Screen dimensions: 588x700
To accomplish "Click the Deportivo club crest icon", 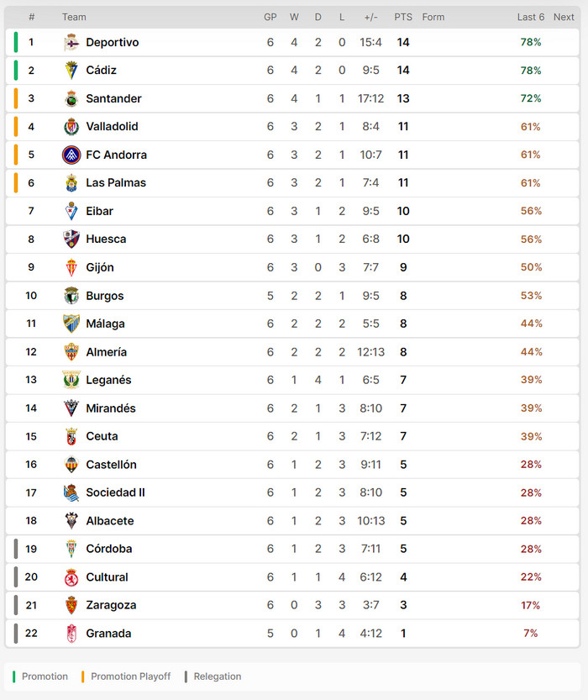I will [x=71, y=43].
